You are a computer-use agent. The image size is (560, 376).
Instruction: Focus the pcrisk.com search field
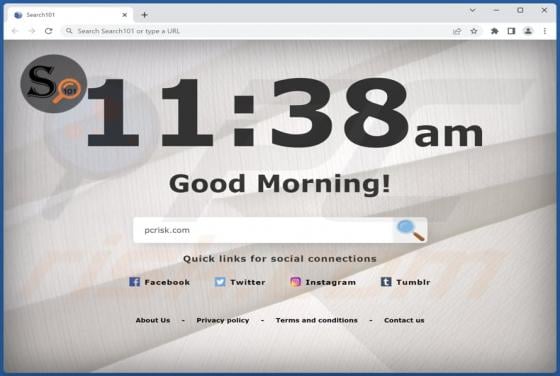click(264, 230)
